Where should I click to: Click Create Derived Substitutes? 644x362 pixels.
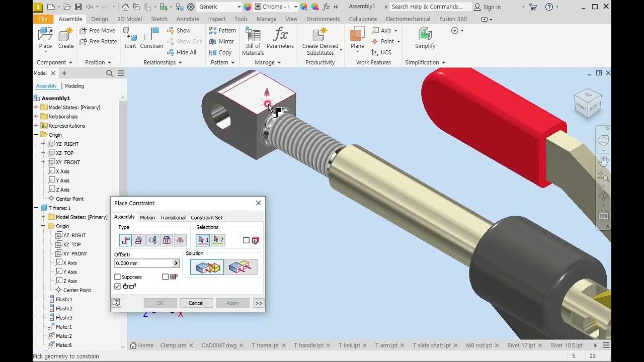click(320, 41)
